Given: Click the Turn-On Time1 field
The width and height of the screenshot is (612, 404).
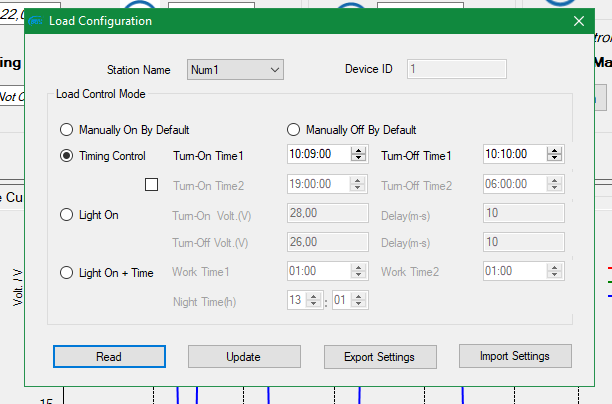Looking at the screenshot, I should click(316, 155).
